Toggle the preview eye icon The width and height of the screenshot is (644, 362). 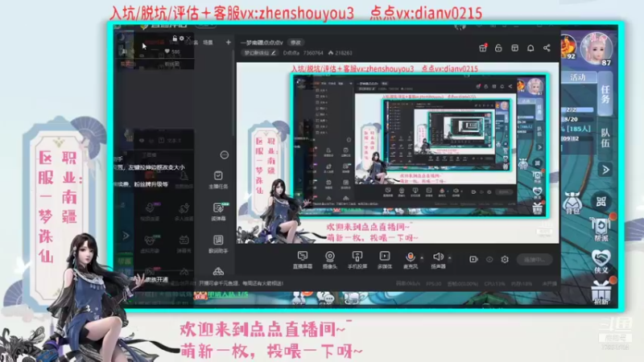point(489,259)
